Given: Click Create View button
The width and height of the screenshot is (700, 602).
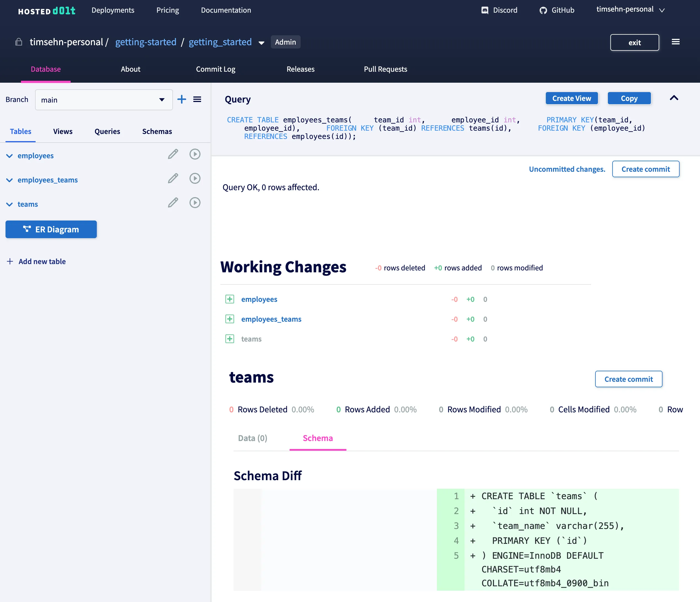Looking at the screenshot, I should [x=572, y=98].
